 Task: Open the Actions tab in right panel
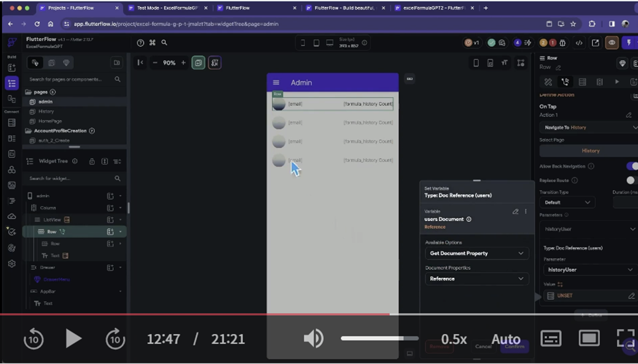tap(565, 82)
